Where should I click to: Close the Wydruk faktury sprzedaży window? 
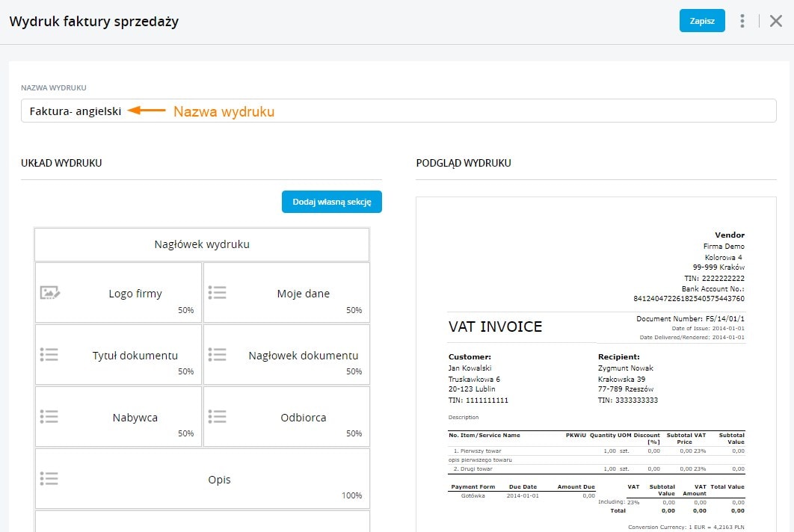pyautogui.click(x=776, y=21)
